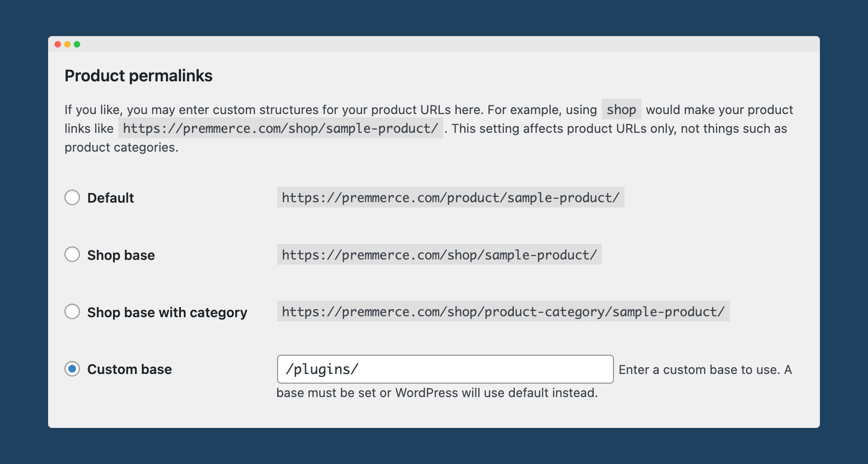Click the product-category URL example
Screen dimensions: 868x464
point(503,311)
